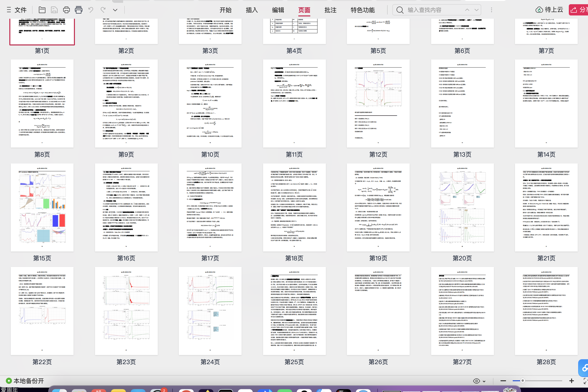This screenshot has height=392, width=588.
Task: Open the 特色功能 tab
Action: click(363, 10)
